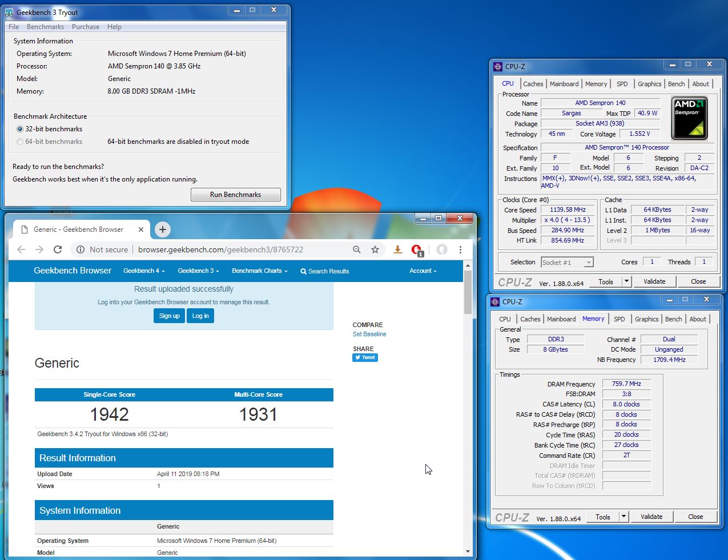Click the Set Baseline link

tap(369, 335)
